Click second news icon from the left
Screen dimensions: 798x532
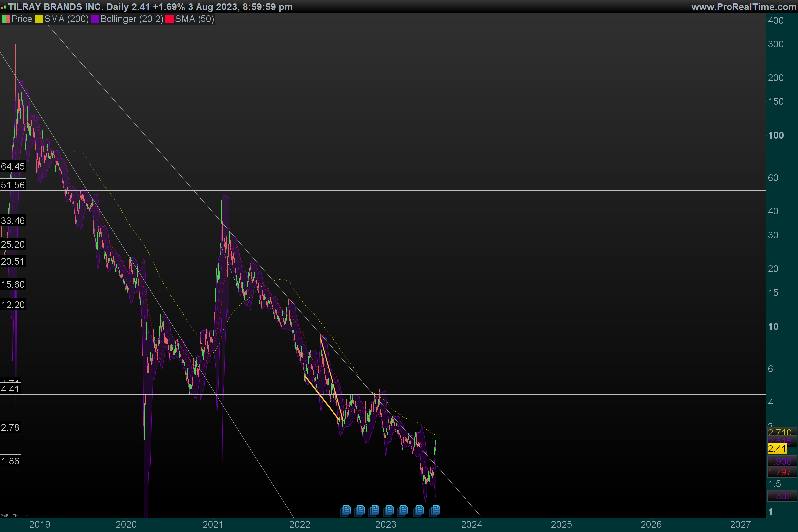tap(360, 510)
